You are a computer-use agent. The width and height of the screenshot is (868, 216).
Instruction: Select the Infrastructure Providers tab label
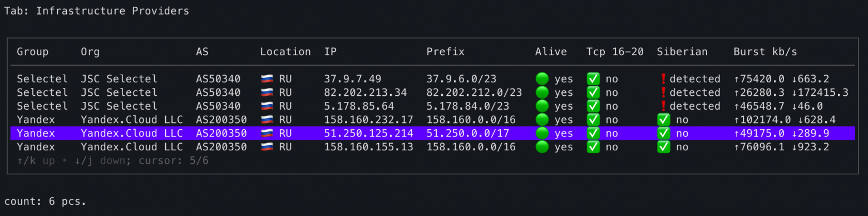point(112,11)
